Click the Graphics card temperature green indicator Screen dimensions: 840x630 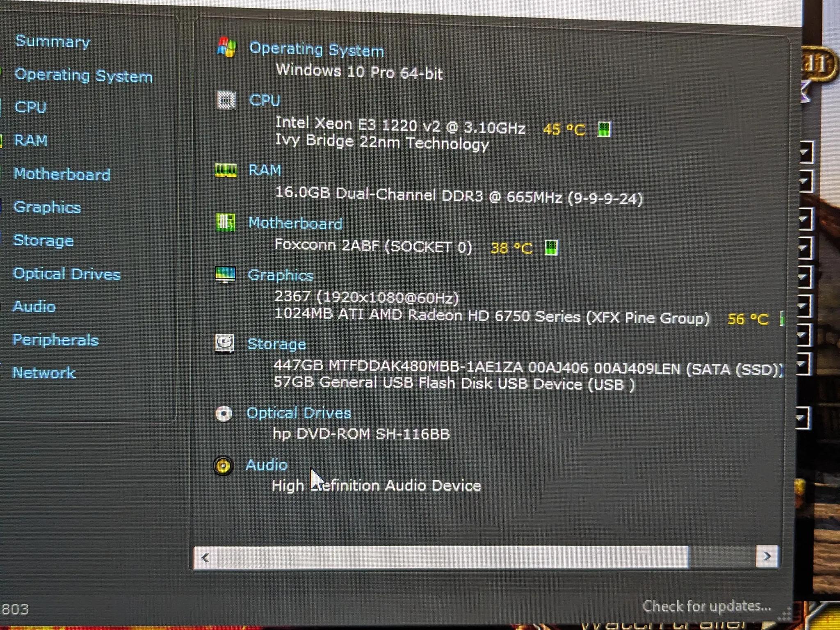782,318
